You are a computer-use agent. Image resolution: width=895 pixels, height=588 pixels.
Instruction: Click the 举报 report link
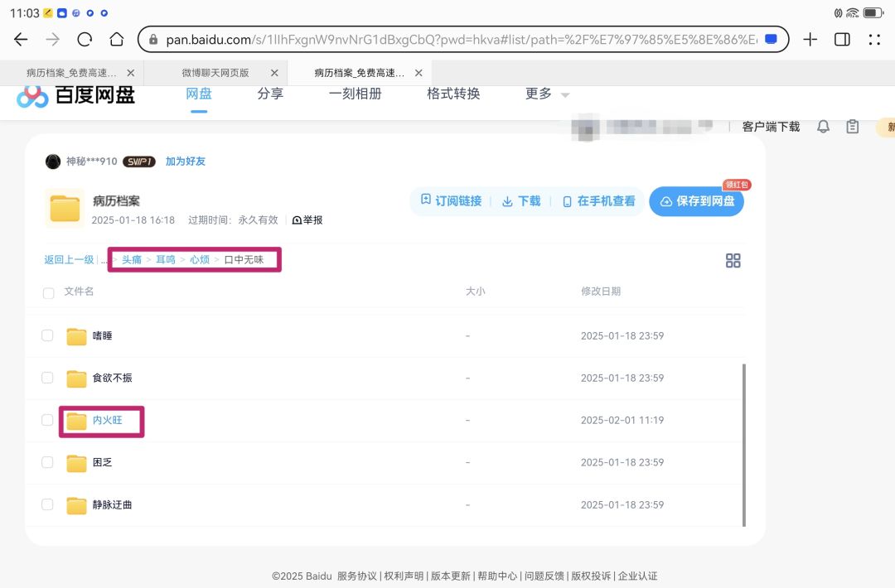pyautogui.click(x=307, y=220)
